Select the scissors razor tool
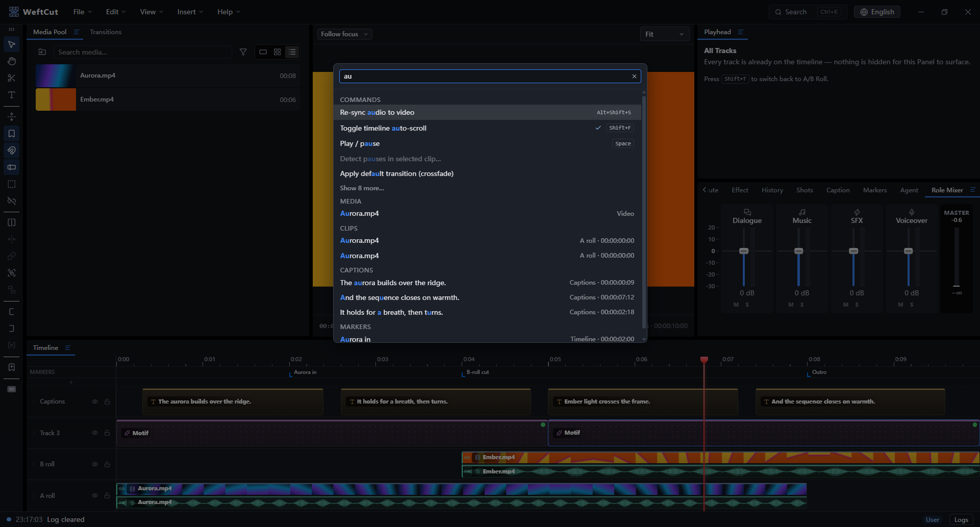The height and width of the screenshot is (527, 980). 11,78
